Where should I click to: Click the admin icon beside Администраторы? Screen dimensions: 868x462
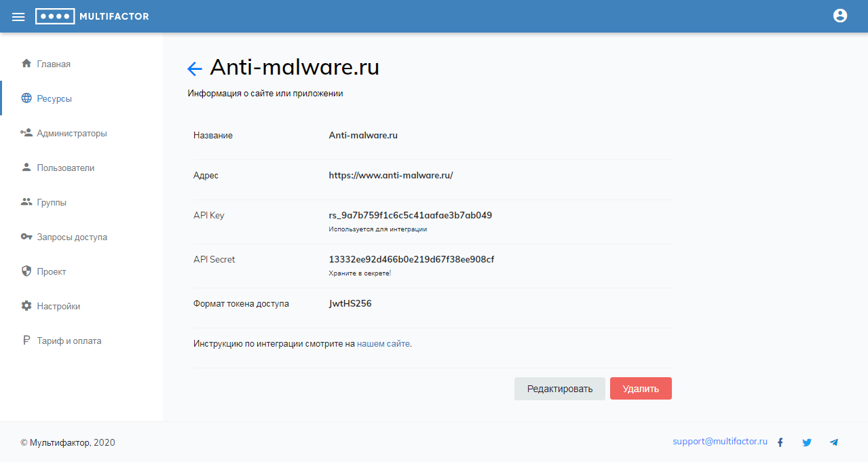pyautogui.click(x=26, y=133)
